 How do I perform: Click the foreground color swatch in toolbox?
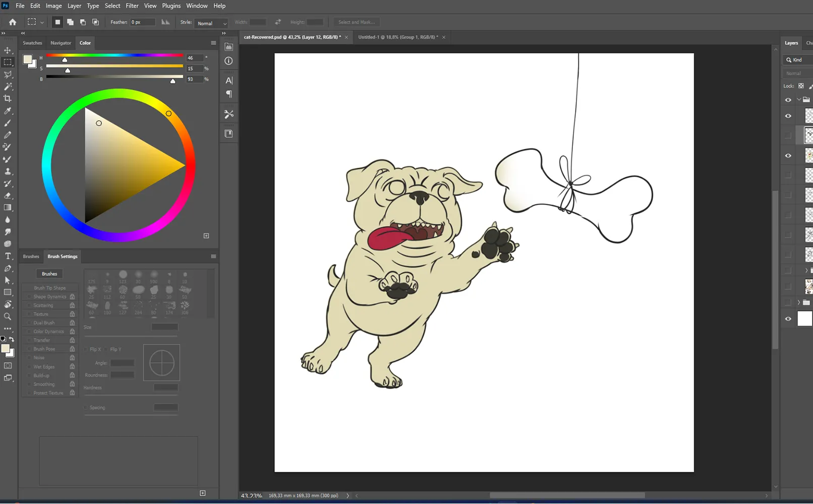[5, 349]
